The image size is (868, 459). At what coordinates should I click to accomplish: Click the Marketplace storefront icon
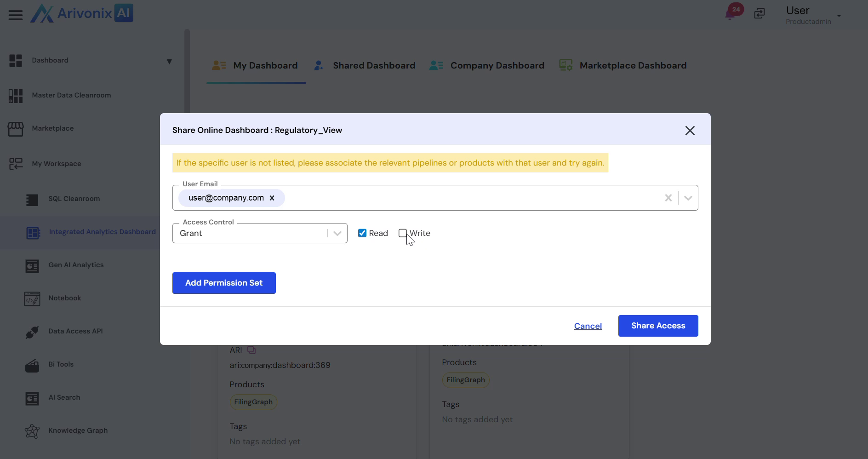16,129
